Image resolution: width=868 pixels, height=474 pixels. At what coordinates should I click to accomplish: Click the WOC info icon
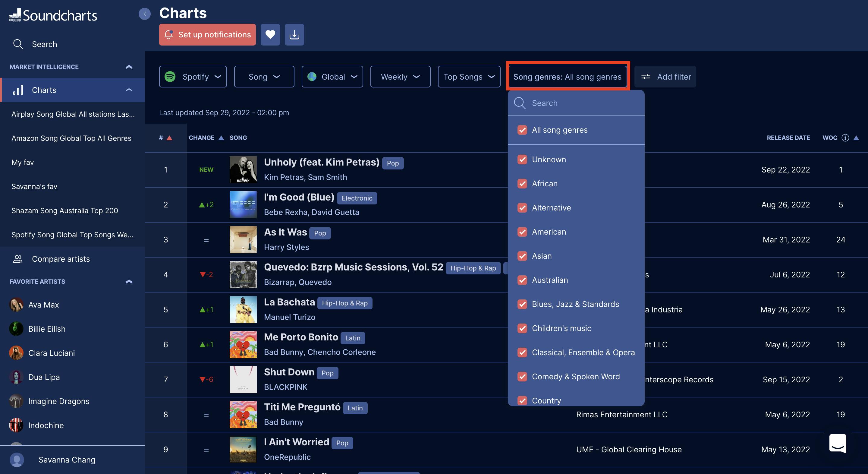point(845,137)
